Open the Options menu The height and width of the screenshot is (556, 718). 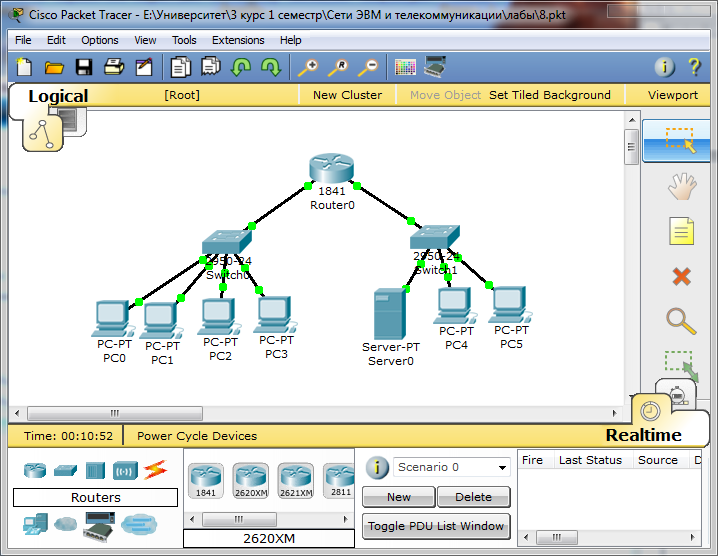point(100,40)
